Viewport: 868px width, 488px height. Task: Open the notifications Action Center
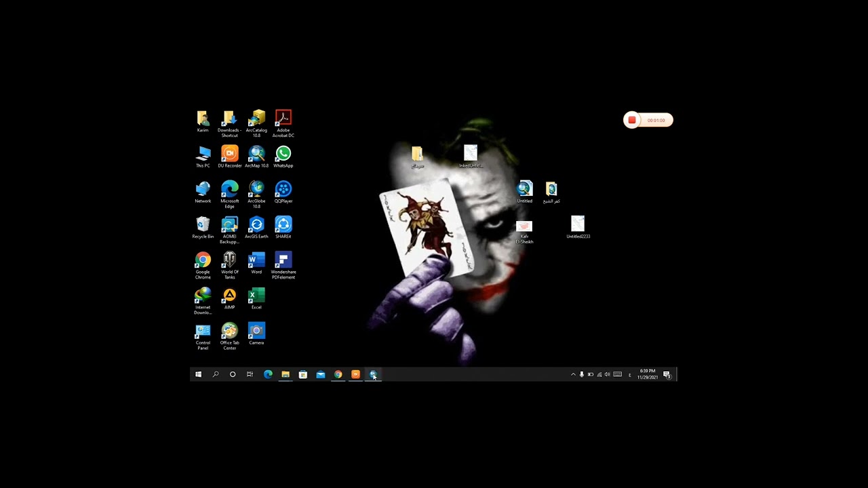[x=667, y=374]
